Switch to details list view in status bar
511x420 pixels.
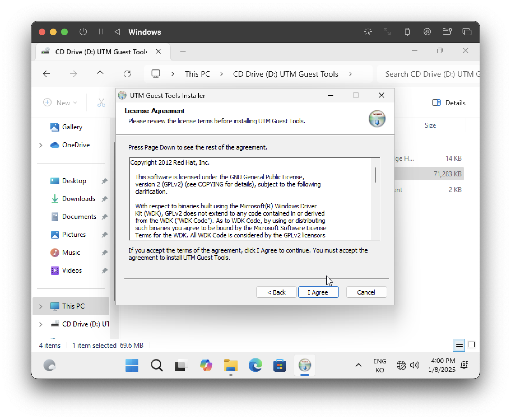click(459, 345)
